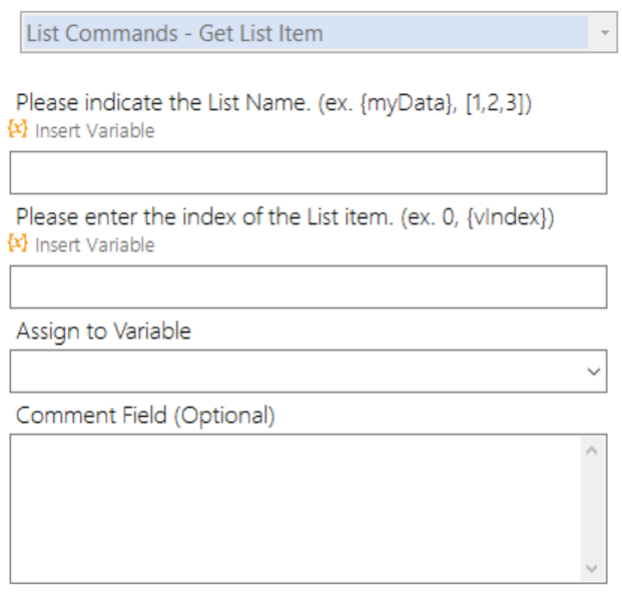Focus the List item index input box
The height and width of the screenshot is (592, 622).
pos(308,287)
